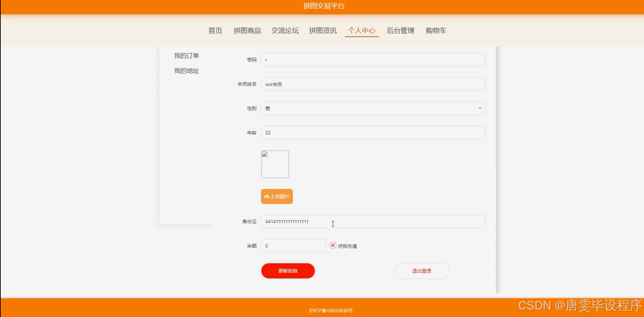Click the 退出登录 logout button
The height and width of the screenshot is (317, 644).
click(x=422, y=271)
